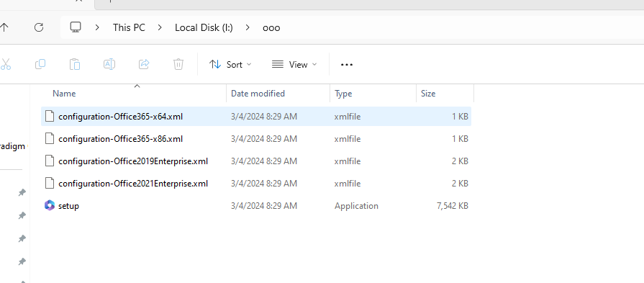Click file icon of configuration-Office365-x86.xml
644x283 pixels.
coord(49,139)
